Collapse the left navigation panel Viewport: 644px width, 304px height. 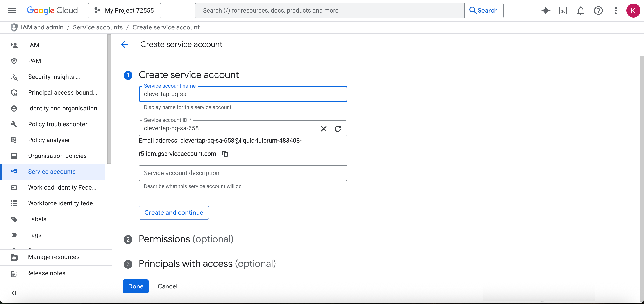click(14, 293)
